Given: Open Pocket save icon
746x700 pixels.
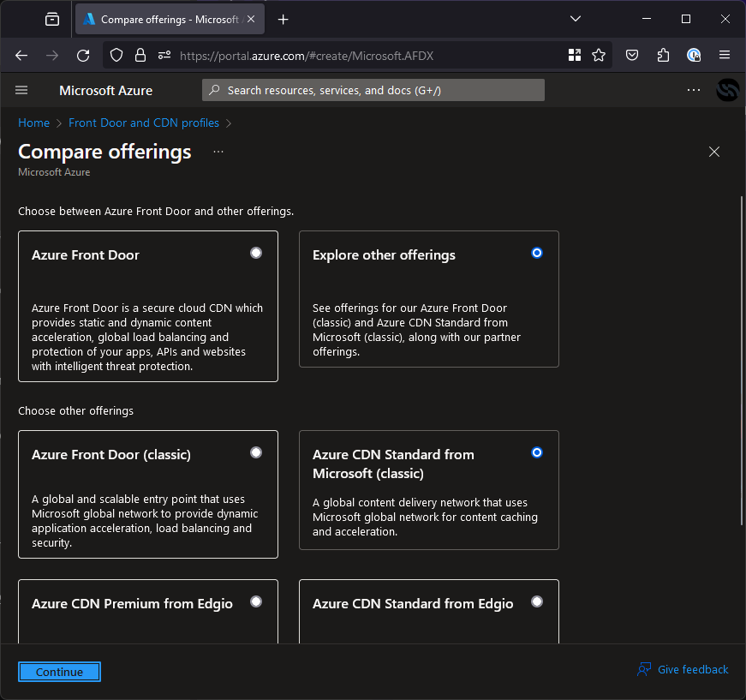Looking at the screenshot, I should click(x=631, y=55).
